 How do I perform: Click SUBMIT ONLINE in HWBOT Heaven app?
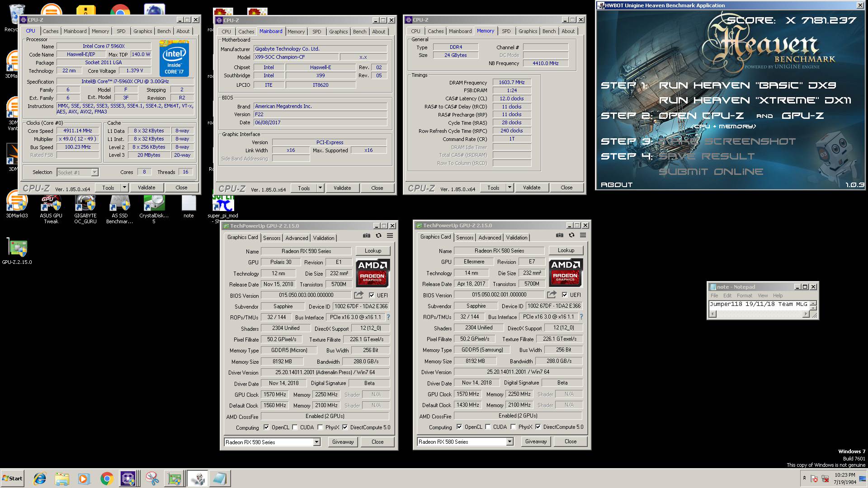(x=711, y=172)
